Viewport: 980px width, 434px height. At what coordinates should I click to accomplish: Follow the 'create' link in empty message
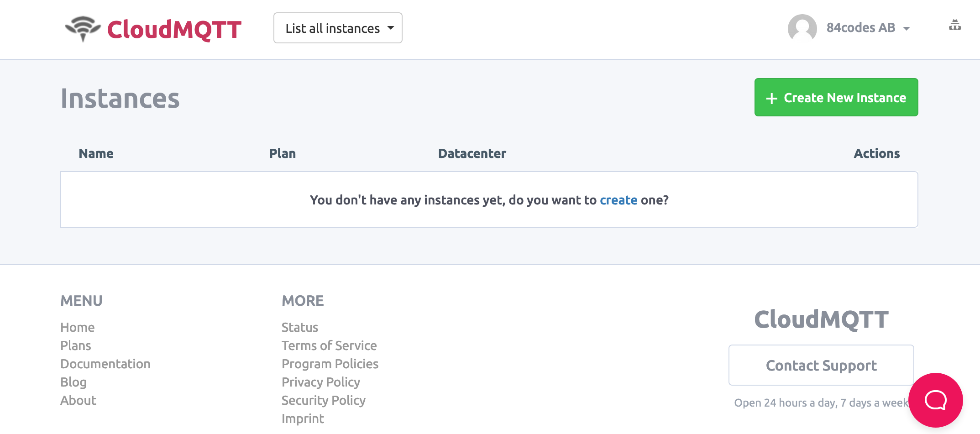pyautogui.click(x=618, y=200)
